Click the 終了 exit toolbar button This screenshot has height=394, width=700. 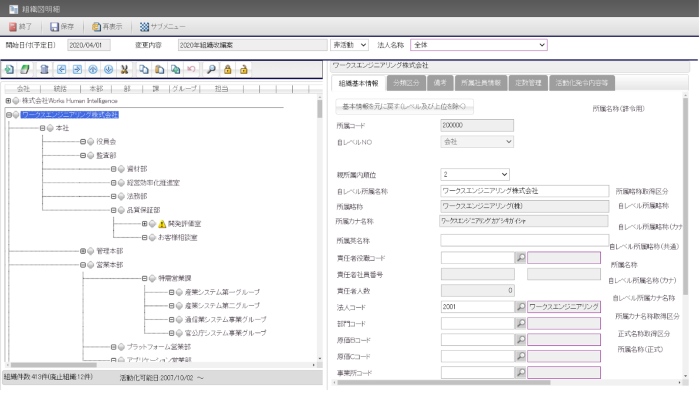(x=20, y=27)
